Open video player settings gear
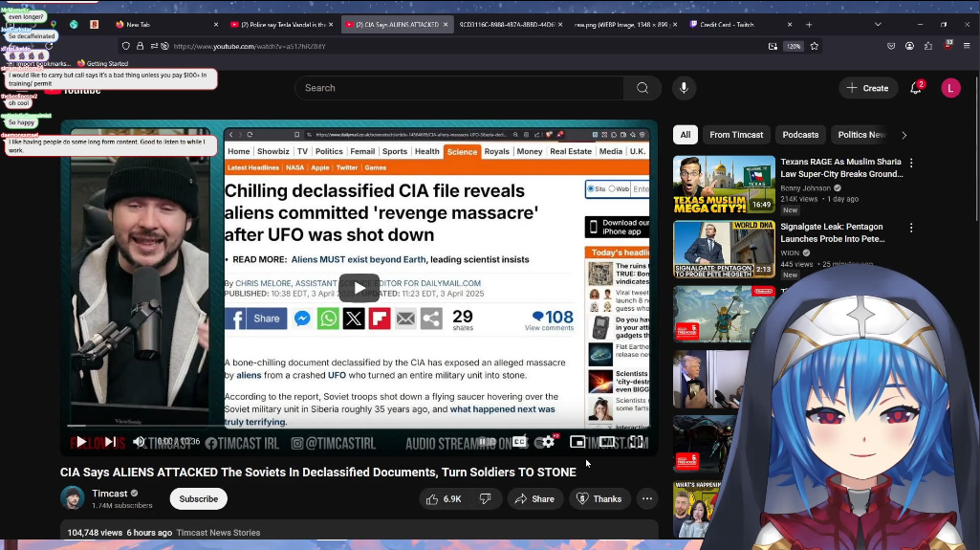 coord(548,442)
